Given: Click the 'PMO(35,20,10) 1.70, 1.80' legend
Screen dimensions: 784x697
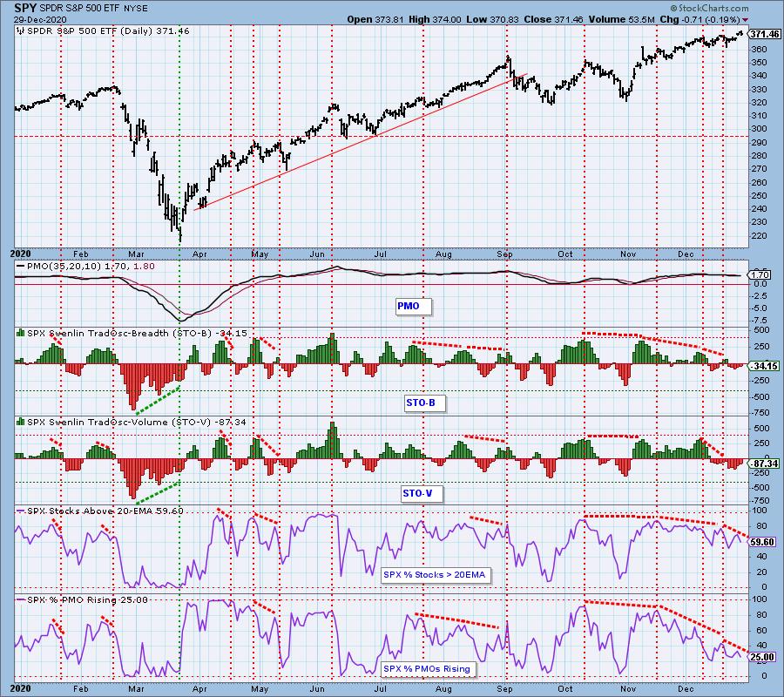Looking at the screenshot, I should 91,267.
